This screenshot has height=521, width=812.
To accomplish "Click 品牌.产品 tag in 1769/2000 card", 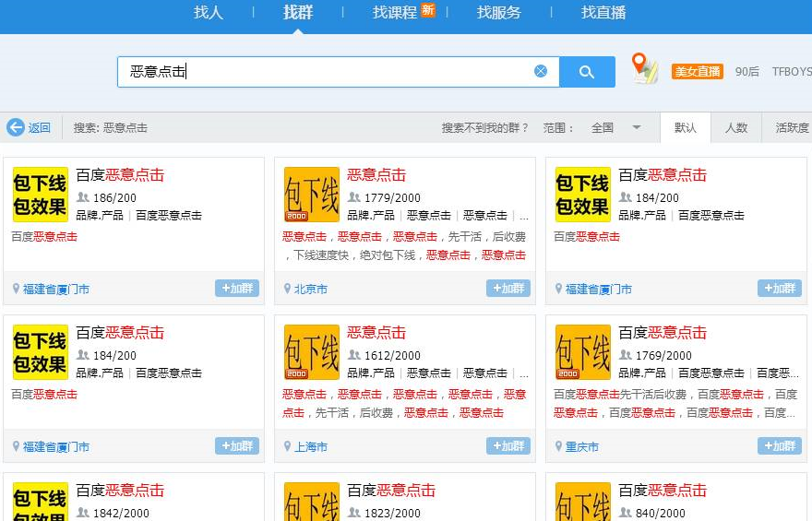I will (642, 373).
